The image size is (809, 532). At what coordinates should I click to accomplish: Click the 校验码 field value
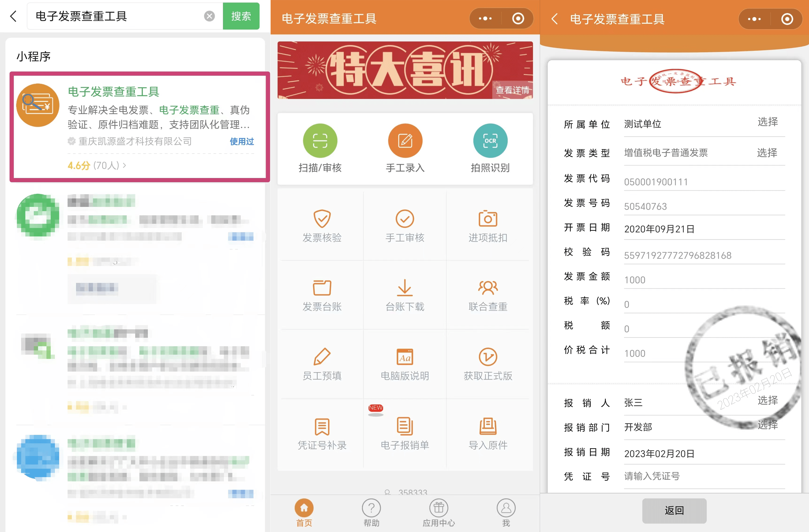point(704,255)
